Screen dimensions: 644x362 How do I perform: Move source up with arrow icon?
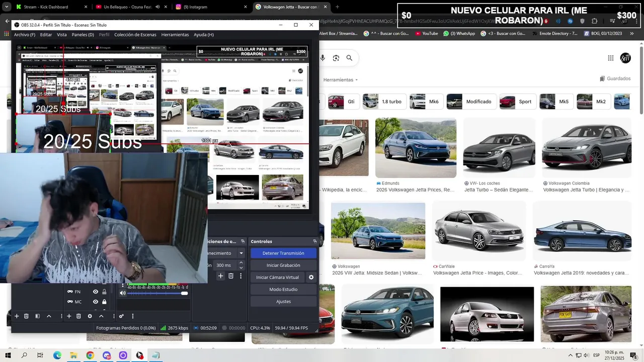click(x=101, y=316)
